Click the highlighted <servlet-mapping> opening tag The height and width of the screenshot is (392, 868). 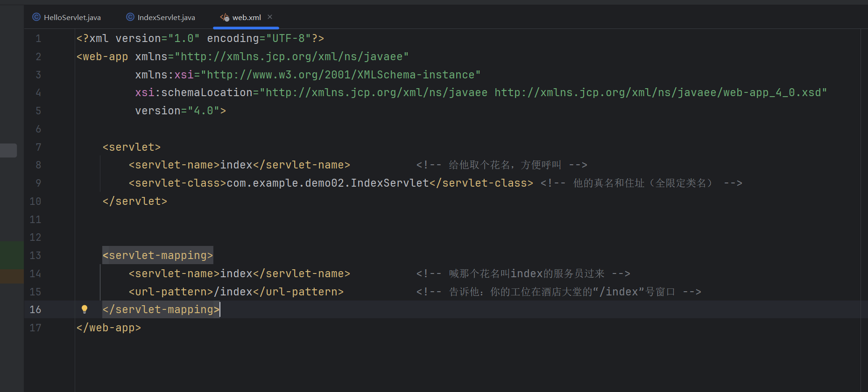pos(158,255)
